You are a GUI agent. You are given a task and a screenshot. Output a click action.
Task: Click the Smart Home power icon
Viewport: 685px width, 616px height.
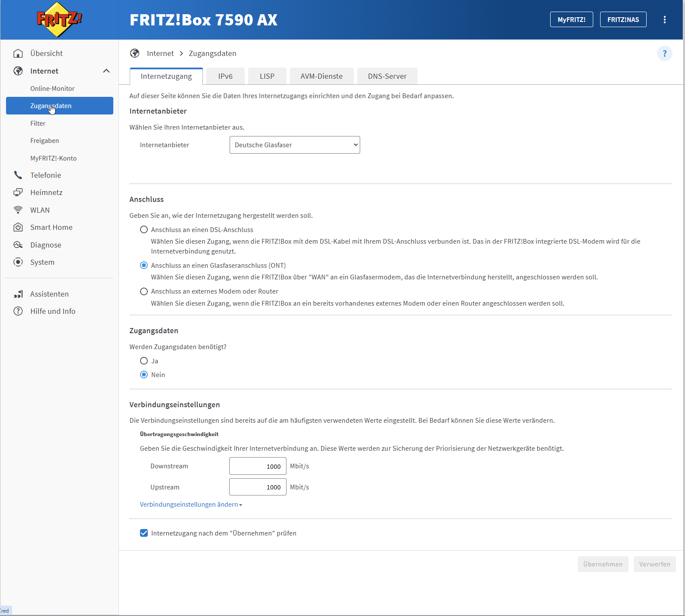(18, 227)
